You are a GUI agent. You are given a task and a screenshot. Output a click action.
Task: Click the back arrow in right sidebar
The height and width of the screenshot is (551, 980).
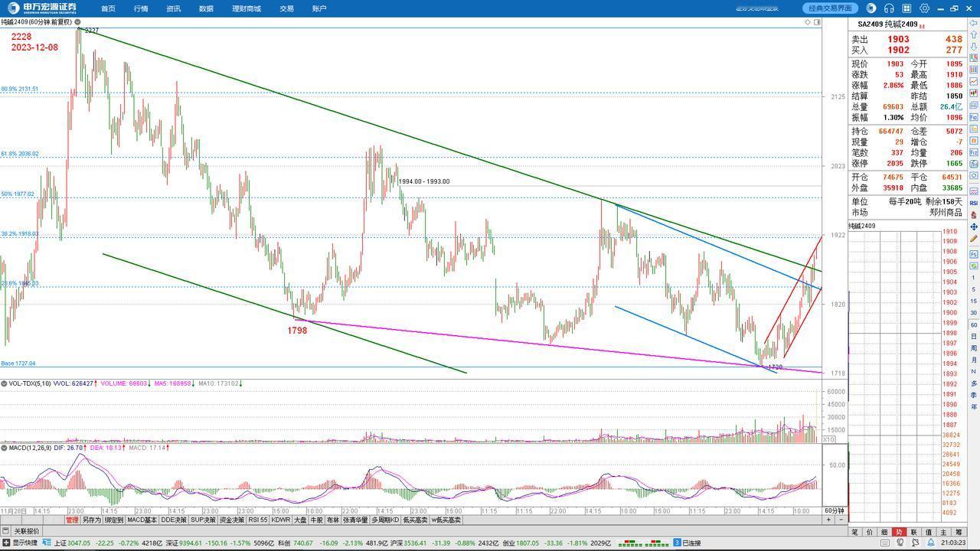point(973,23)
